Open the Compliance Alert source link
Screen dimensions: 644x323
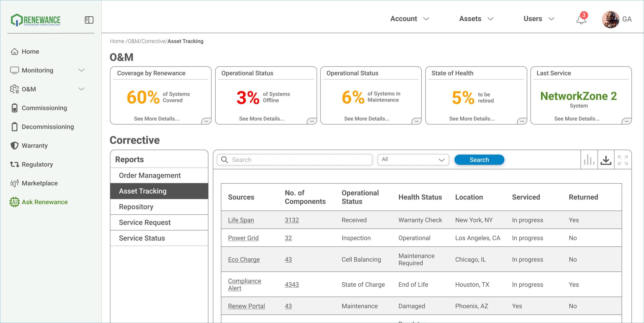(245, 284)
